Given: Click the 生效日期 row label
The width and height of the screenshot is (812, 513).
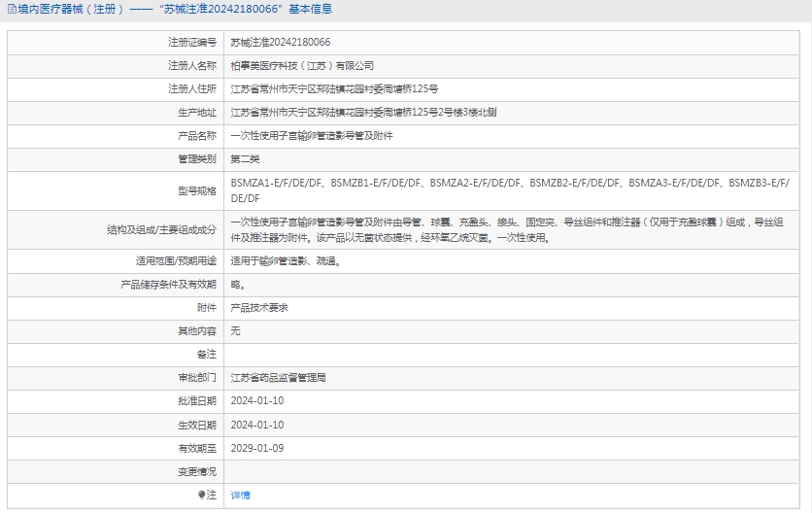Looking at the screenshot, I should pos(196,425).
